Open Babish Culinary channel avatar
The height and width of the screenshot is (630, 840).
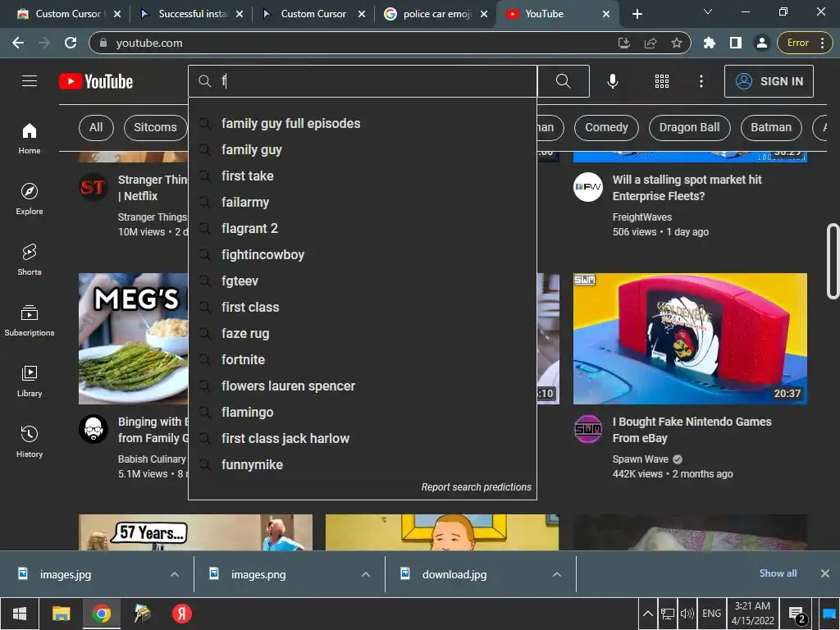click(x=94, y=429)
